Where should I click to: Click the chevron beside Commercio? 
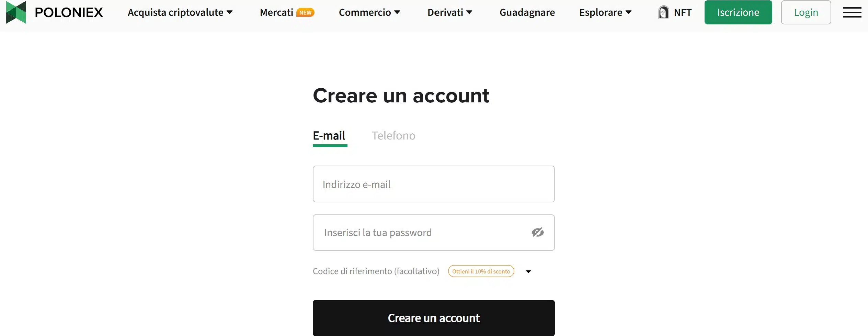[x=397, y=12]
